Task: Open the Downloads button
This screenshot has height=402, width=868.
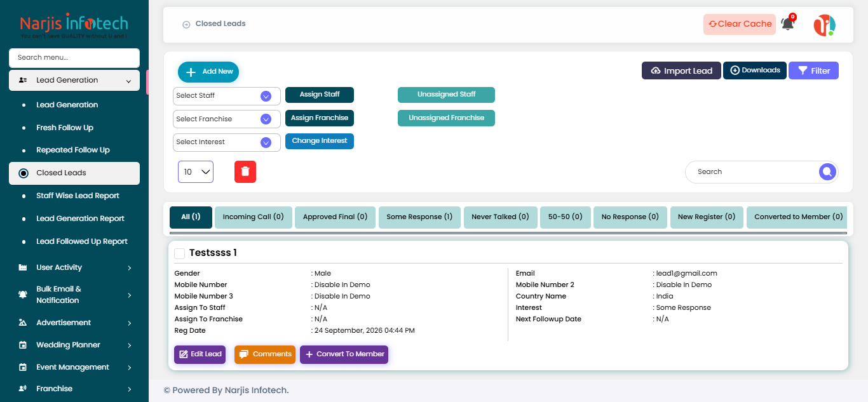Action: pos(756,70)
